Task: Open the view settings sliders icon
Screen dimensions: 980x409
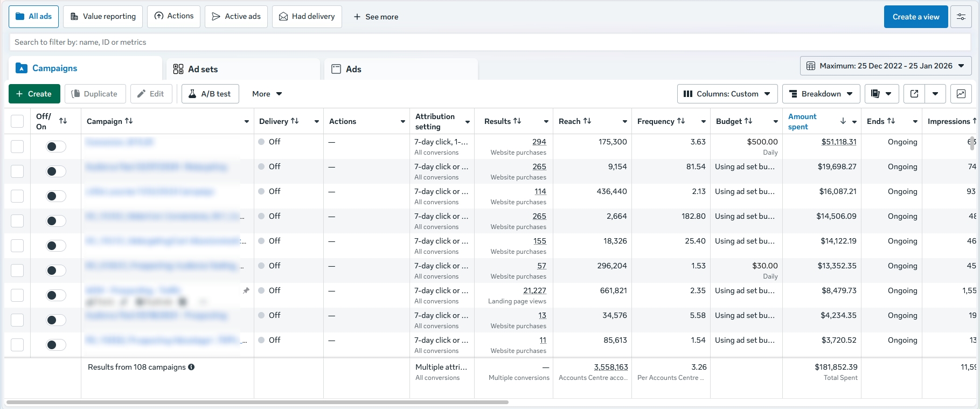Action: [x=961, y=17]
